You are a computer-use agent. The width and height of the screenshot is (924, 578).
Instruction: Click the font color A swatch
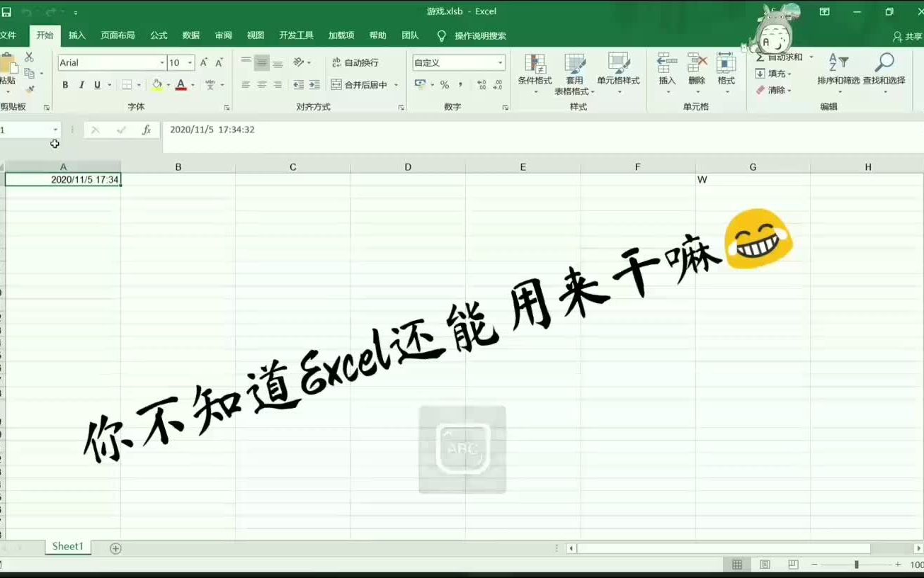pyautogui.click(x=181, y=84)
